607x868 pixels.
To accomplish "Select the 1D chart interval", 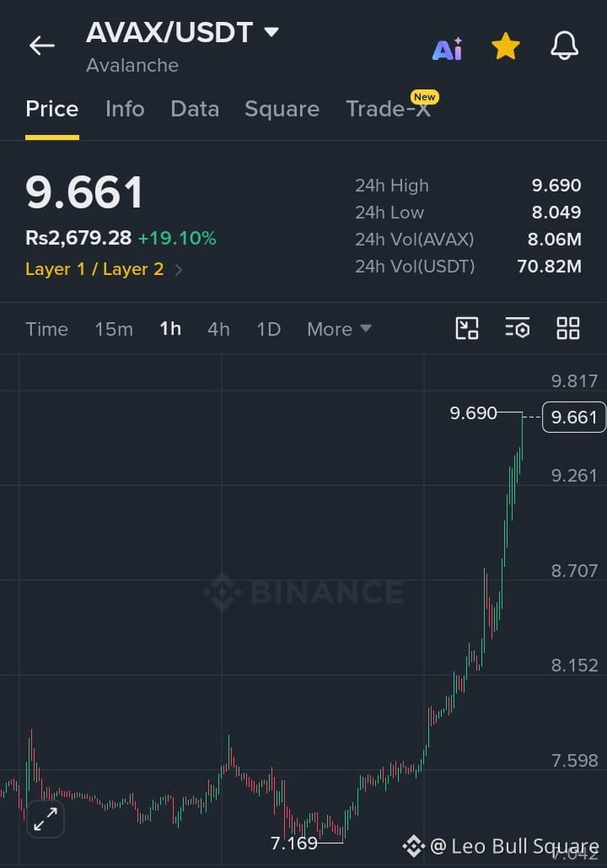I will [x=268, y=329].
